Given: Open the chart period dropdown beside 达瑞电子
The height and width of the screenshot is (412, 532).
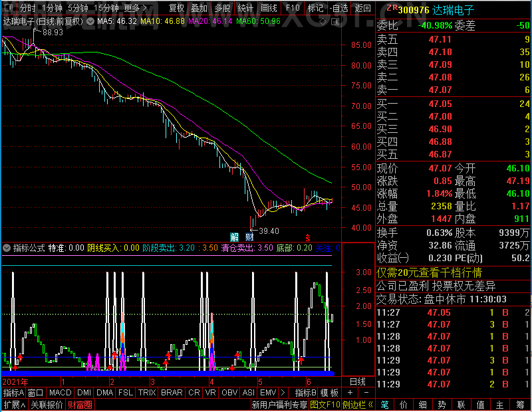Looking at the screenshot, I should (x=90, y=22).
